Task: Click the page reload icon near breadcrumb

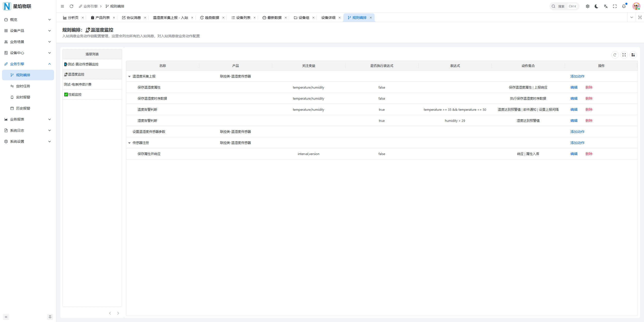Action: 71,6
